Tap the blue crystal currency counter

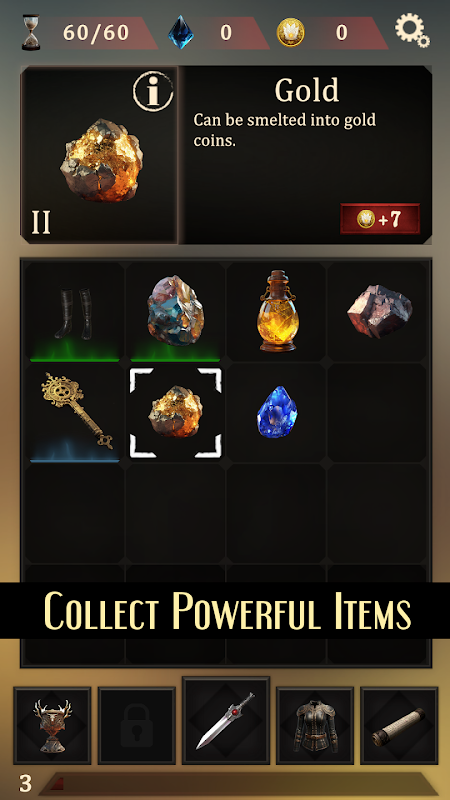tap(218, 33)
